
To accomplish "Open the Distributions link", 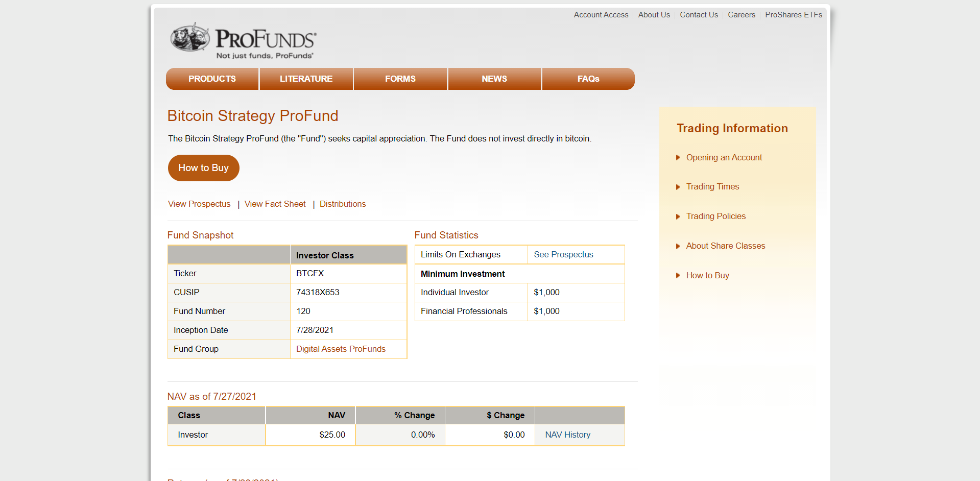I will click(x=343, y=204).
